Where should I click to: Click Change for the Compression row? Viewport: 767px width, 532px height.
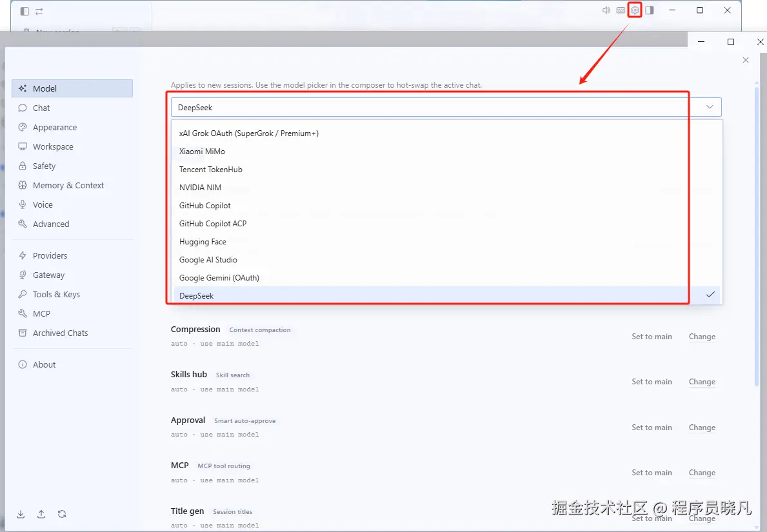(702, 337)
